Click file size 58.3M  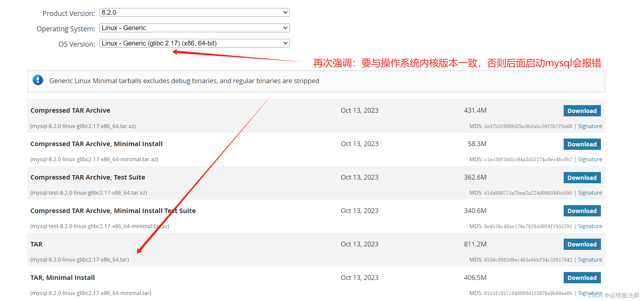pos(477,144)
